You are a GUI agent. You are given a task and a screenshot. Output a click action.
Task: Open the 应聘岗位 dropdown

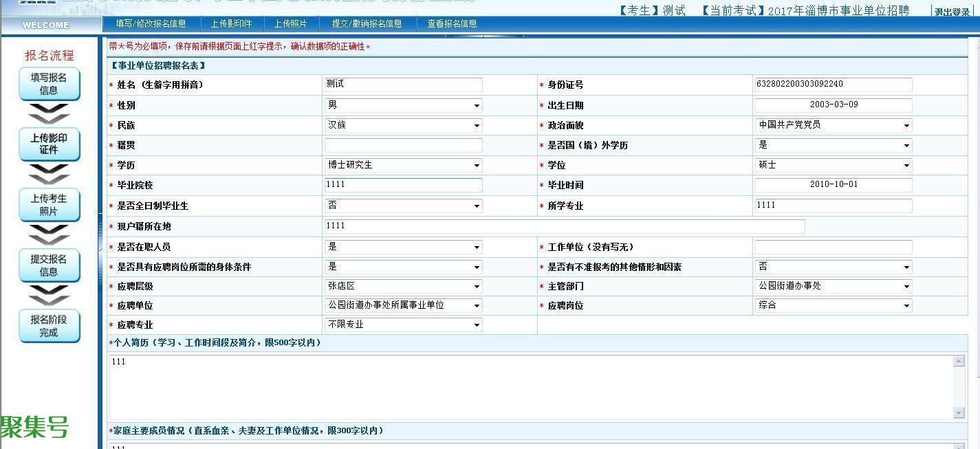834,305
